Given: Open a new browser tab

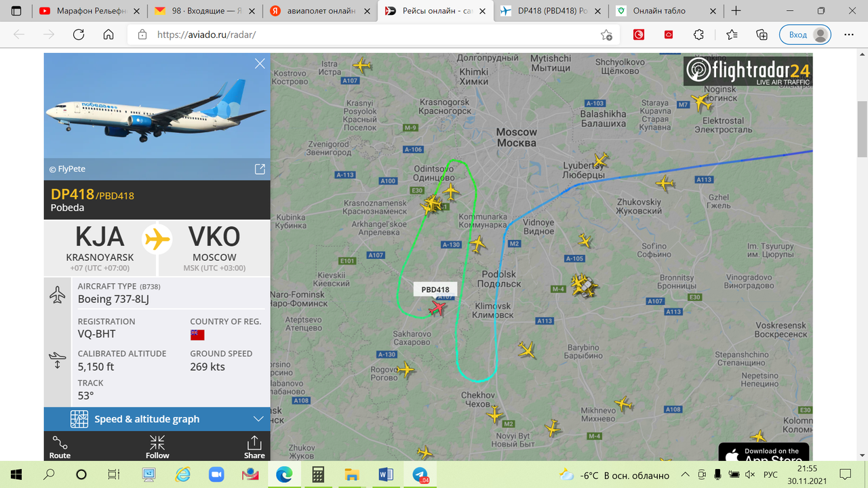Looking at the screenshot, I should coord(736,11).
